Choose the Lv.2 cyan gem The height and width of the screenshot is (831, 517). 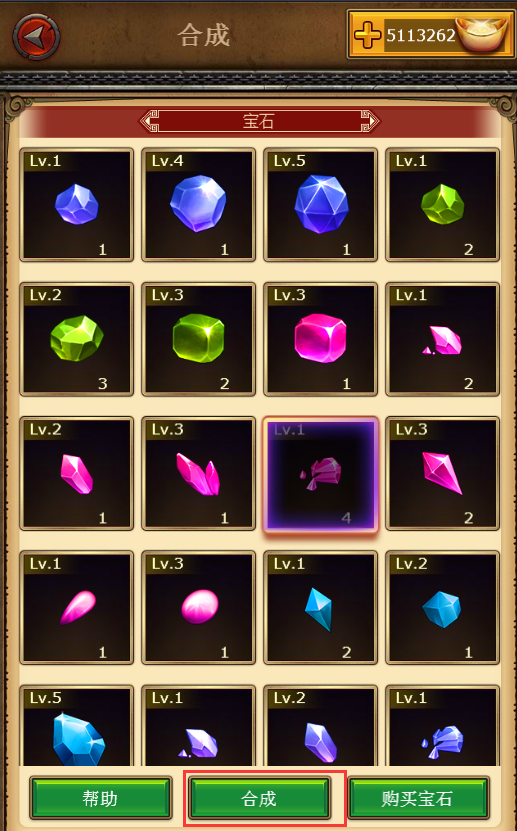point(442,607)
